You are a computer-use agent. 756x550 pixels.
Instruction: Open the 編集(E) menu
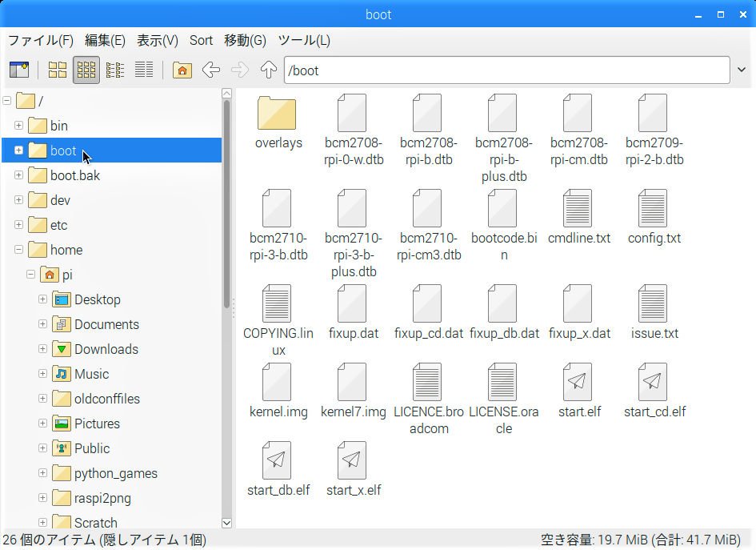105,41
